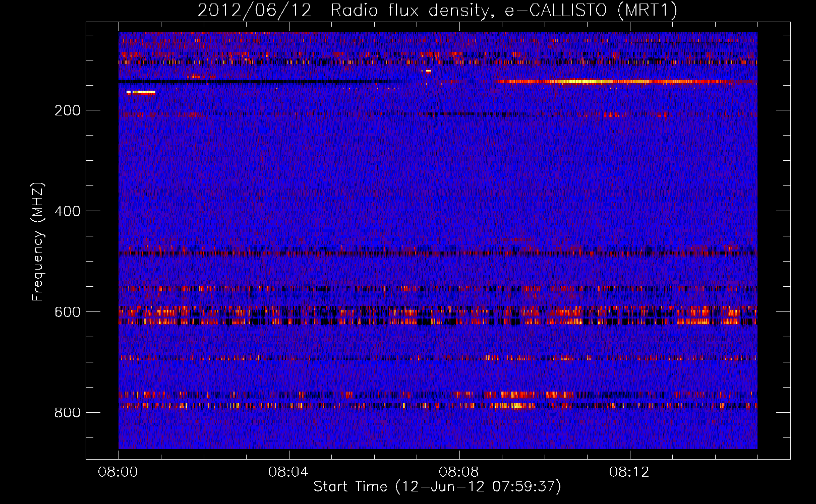Viewport: 816px width, 504px height.
Task: Click the 08:08 time tick label
Action: pyautogui.click(x=459, y=472)
